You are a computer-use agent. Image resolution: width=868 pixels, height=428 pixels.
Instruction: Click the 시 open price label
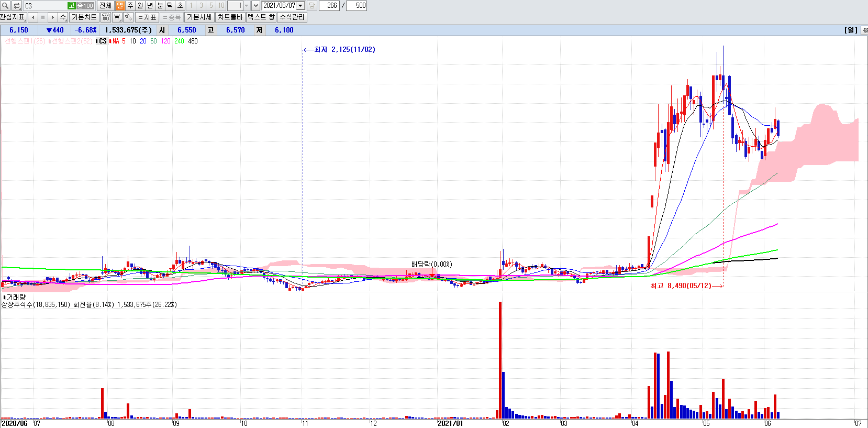162,30
